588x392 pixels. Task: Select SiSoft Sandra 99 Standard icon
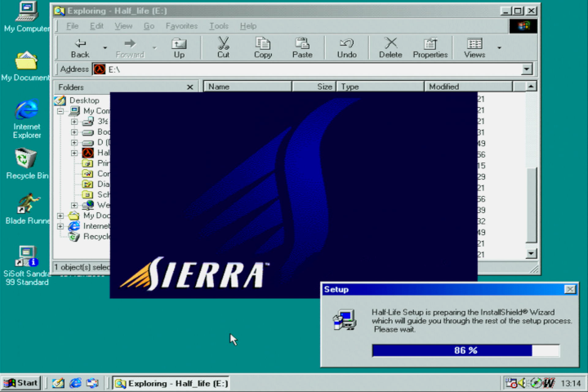pos(27,265)
